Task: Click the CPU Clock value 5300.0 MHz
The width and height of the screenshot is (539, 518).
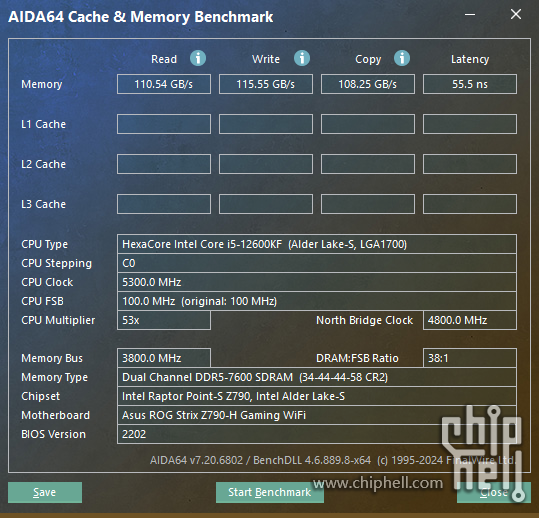Action: click(317, 282)
